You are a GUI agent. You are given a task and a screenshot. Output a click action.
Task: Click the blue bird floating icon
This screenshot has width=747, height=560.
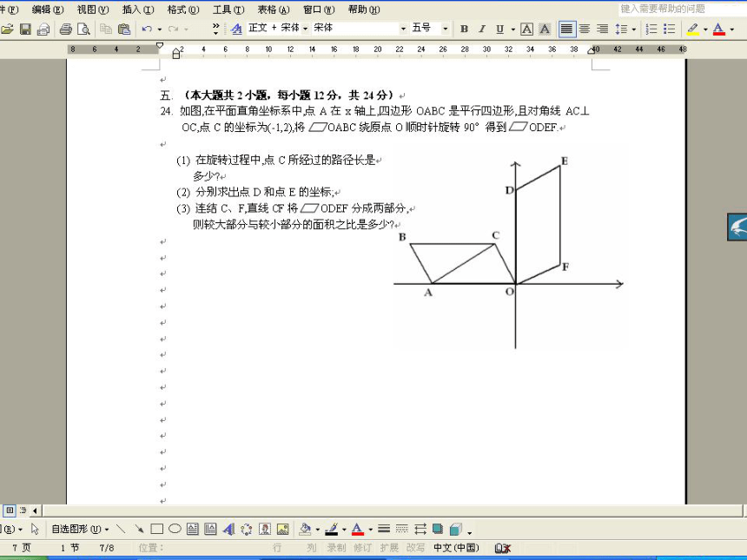click(737, 227)
